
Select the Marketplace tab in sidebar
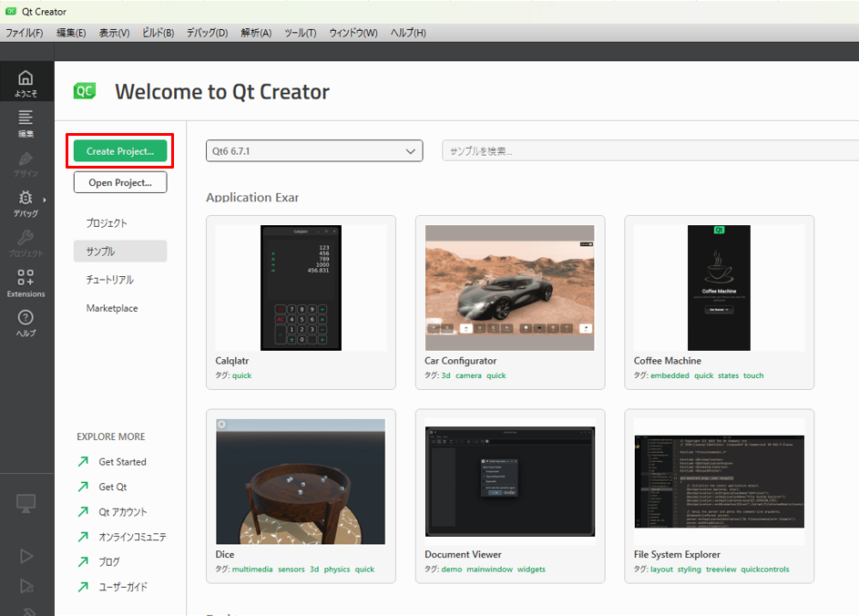pos(112,308)
